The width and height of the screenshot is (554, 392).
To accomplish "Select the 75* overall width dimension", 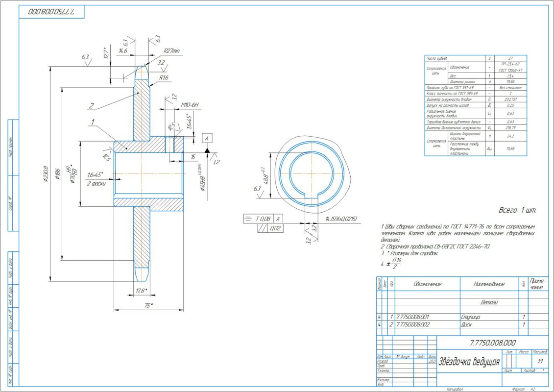I will click(x=148, y=305).
